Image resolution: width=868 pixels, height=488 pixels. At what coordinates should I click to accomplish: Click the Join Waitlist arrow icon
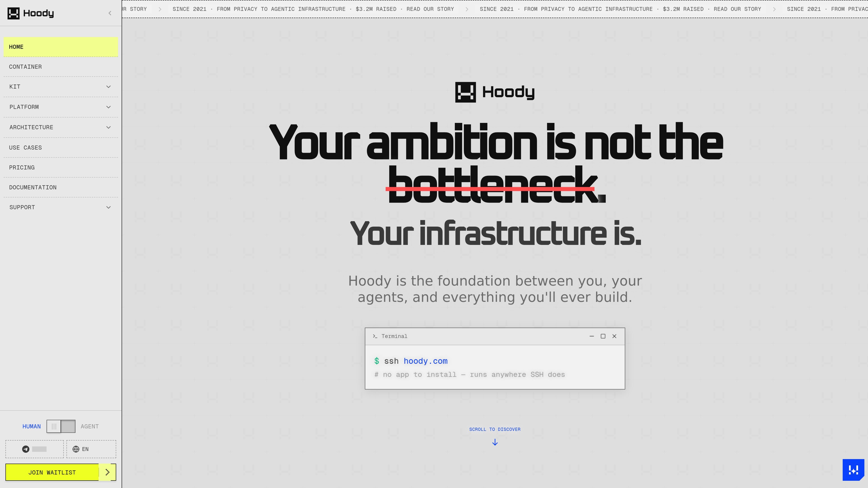pos(108,472)
